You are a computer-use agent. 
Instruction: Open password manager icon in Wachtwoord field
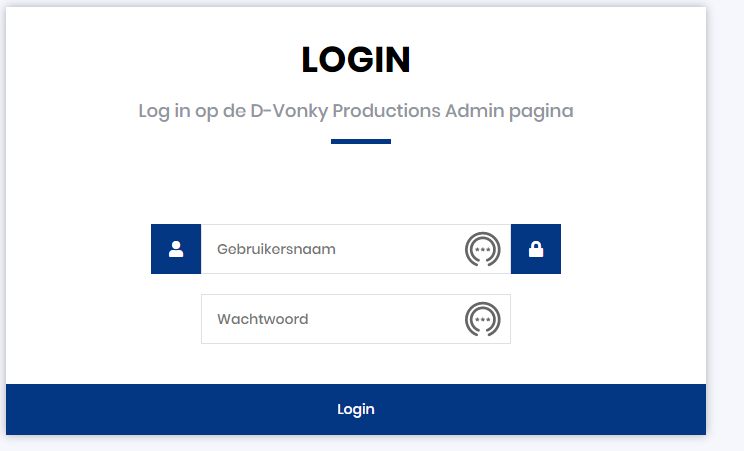pyautogui.click(x=483, y=319)
